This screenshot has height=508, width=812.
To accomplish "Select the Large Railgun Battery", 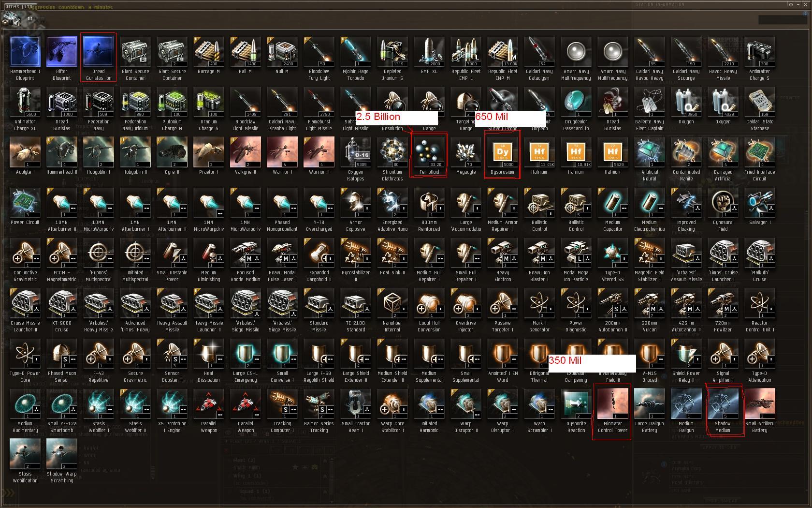I will [650, 410].
